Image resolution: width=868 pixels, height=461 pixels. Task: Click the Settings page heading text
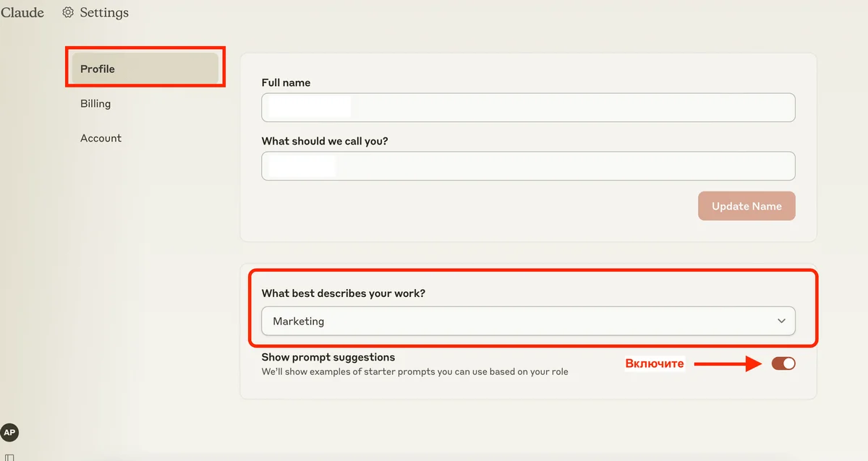click(104, 12)
